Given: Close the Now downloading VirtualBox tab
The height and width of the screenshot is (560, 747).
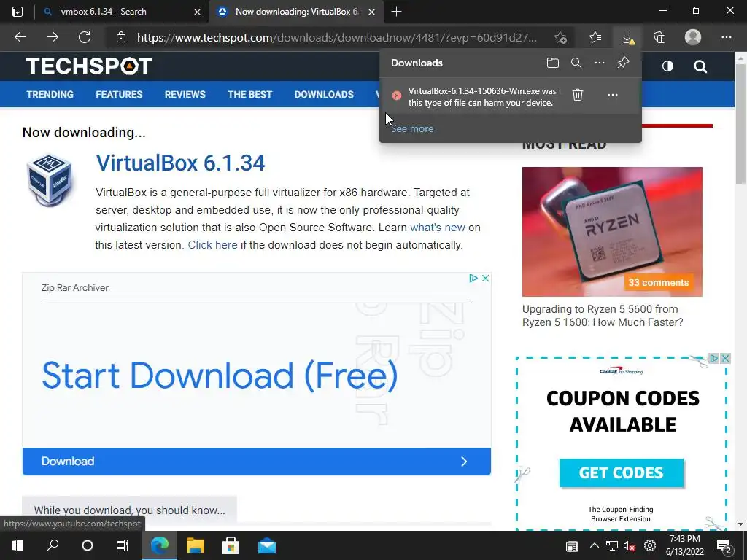Looking at the screenshot, I should click(372, 12).
